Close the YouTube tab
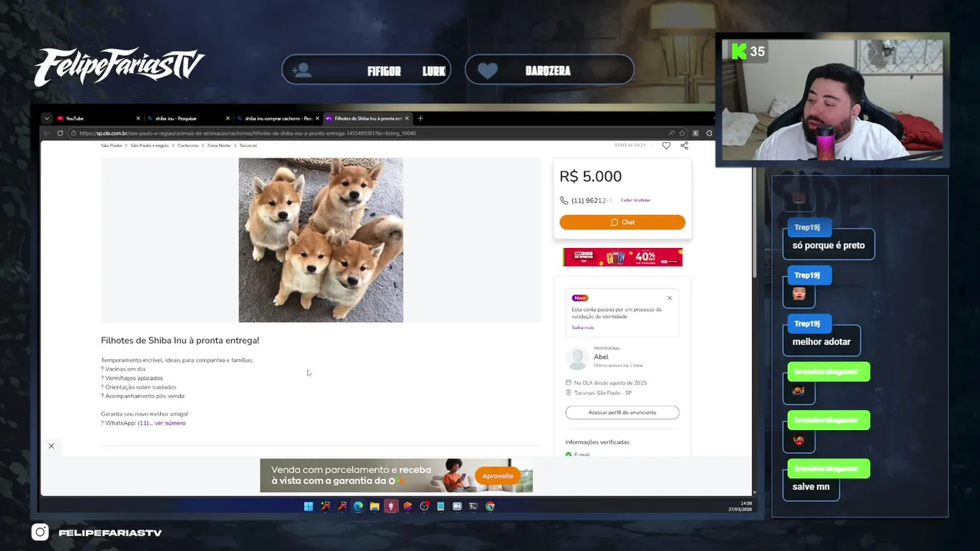This screenshot has height=551, width=980. pyautogui.click(x=138, y=119)
